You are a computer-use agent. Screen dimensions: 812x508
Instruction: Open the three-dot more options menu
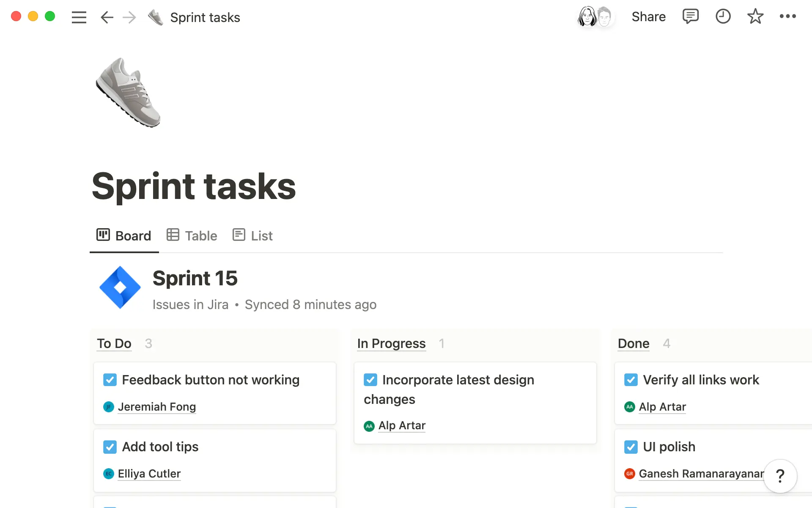[788, 17]
